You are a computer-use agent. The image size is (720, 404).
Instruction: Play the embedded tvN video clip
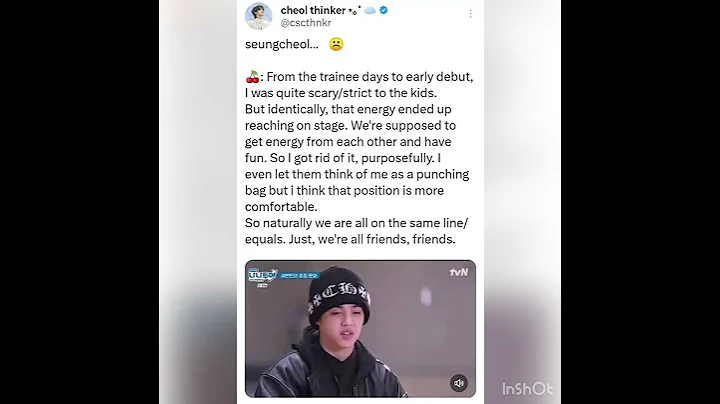click(x=360, y=329)
